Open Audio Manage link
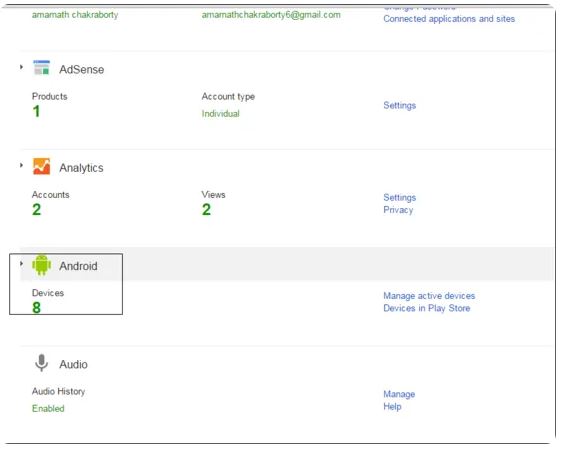 (399, 394)
